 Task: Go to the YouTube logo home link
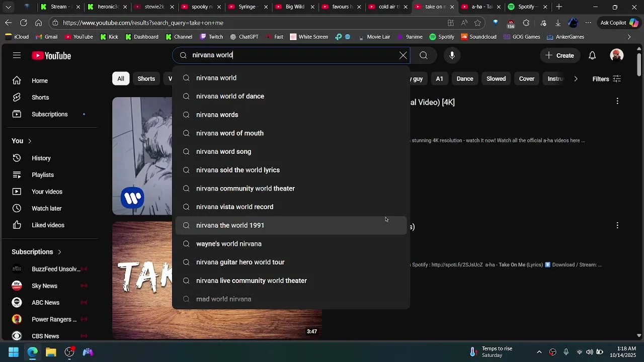[51, 56]
